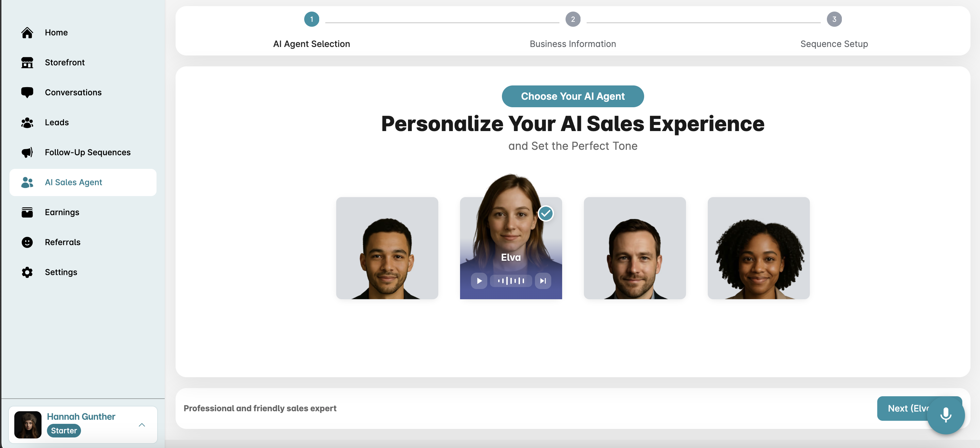Image resolution: width=980 pixels, height=448 pixels.
Task: Click the Referrals smiley icon
Action: tap(27, 242)
